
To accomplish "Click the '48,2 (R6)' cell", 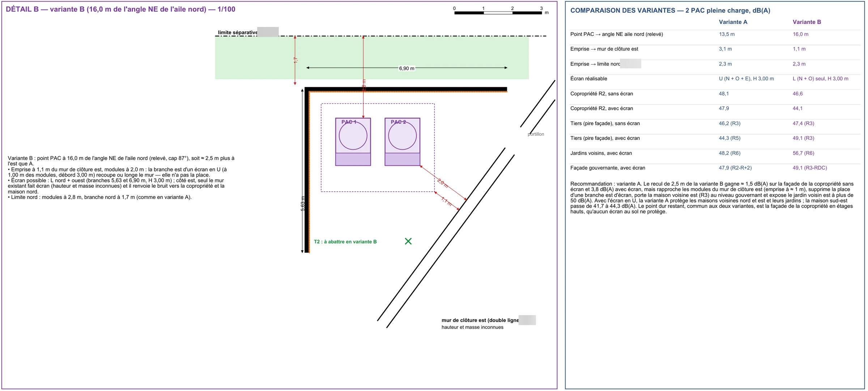I will 729,153.
